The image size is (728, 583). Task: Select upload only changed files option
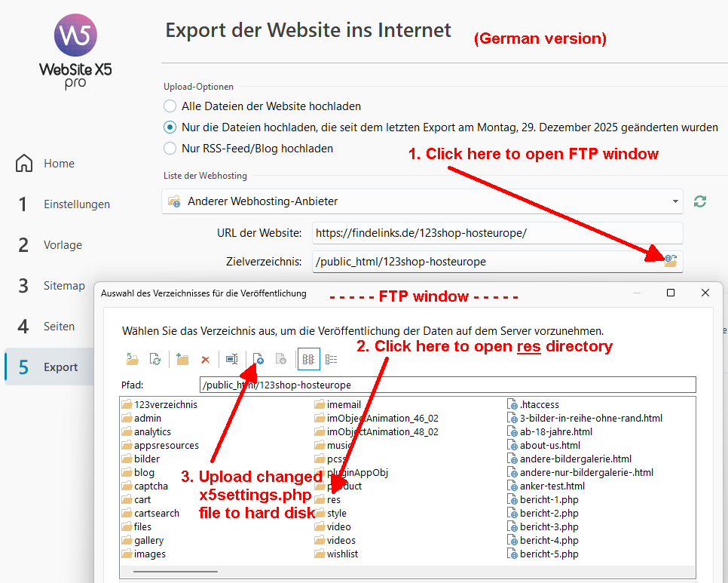[170, 127]
